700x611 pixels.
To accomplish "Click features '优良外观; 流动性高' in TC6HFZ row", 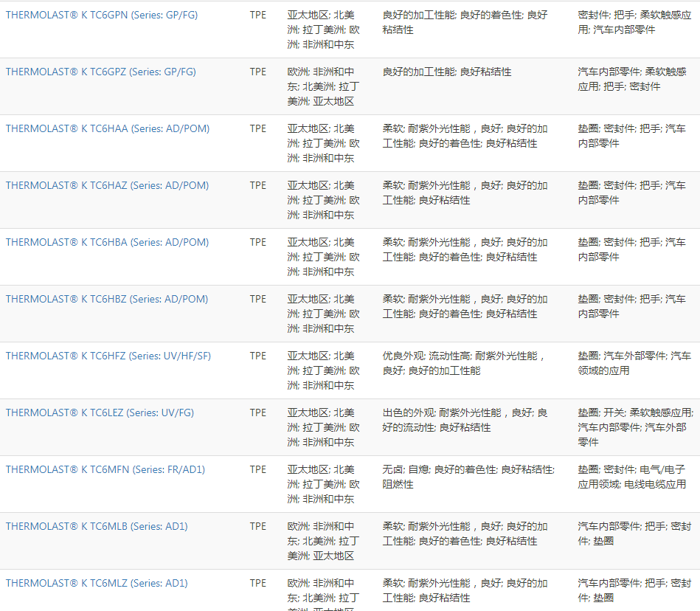I will [426, 356].
